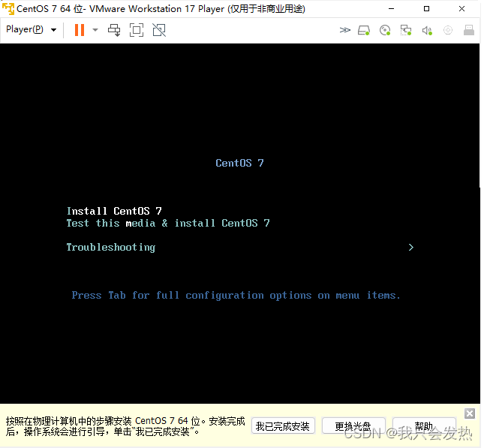Minimize the VMware Player window
Viewport: 484px width, 448px height.
pyautogui.click(x=392, y=9)
